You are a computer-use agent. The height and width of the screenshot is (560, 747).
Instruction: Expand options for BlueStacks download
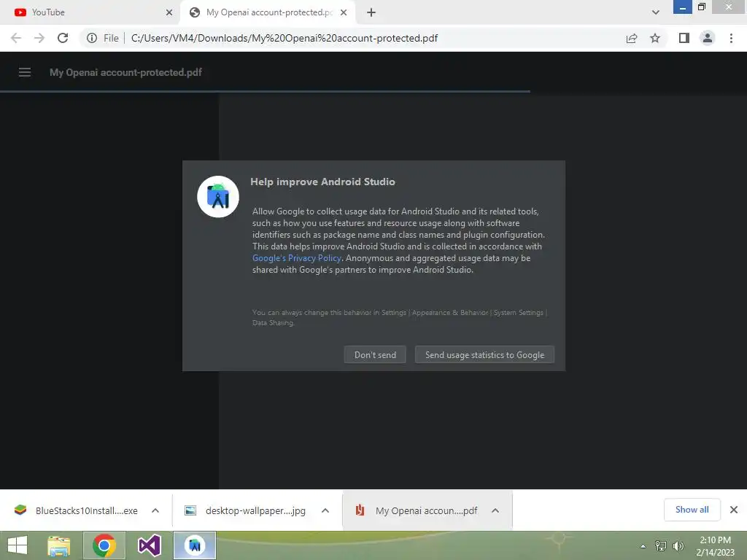[x=155, y=510]
